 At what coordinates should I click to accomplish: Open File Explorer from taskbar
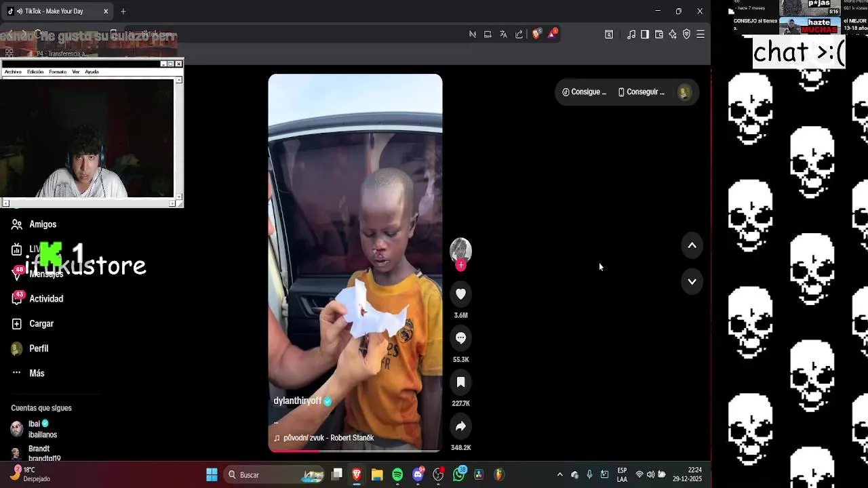[377, 474]
